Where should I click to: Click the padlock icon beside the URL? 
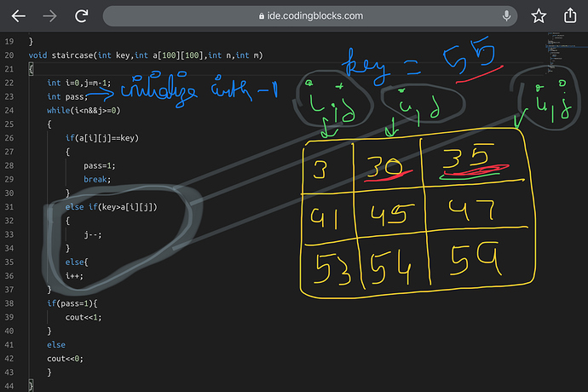click(x=262, y=16)
